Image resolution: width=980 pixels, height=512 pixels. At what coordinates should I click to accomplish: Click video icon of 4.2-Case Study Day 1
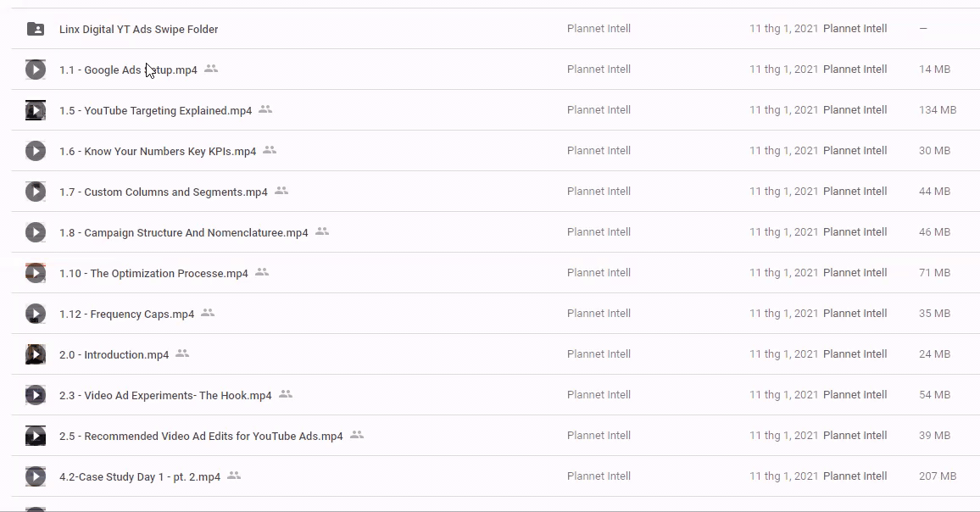(x=36, y=476)
